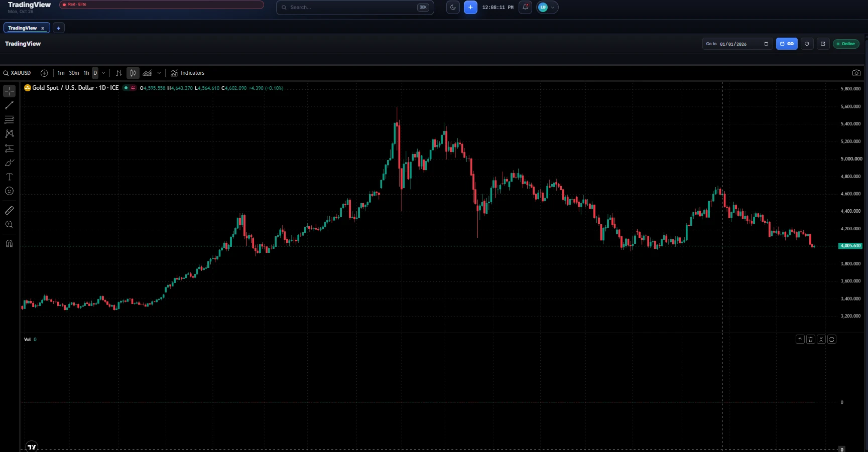Delete the Vol pane

point(811,340)
